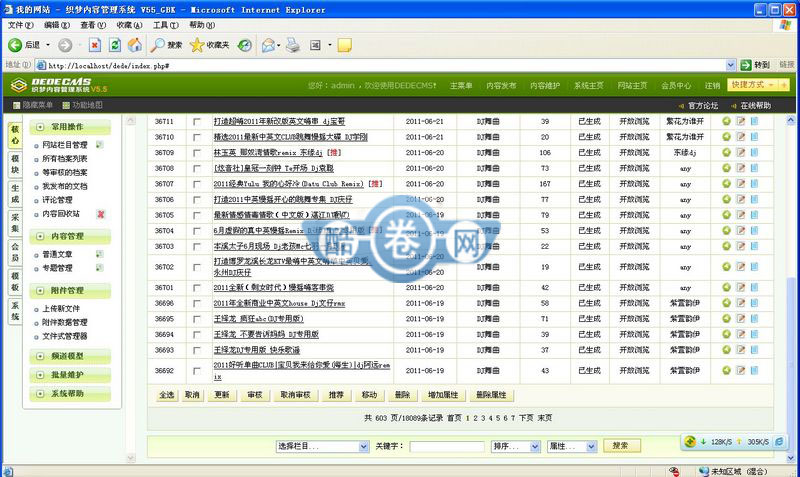Collapse the 内容管理 section
Screen dimensions: 800x477
pyautogui.click(x=40, y=236)
